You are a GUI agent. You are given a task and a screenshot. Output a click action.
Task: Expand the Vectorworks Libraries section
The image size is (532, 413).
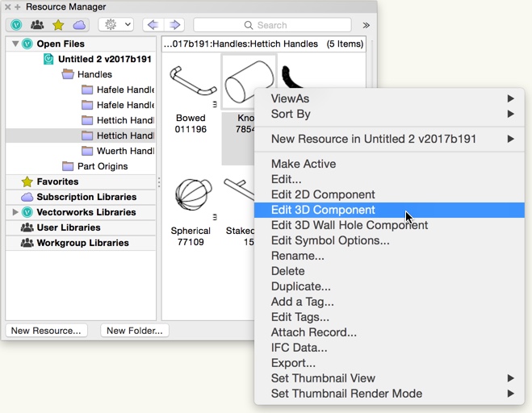coord(15,212)
